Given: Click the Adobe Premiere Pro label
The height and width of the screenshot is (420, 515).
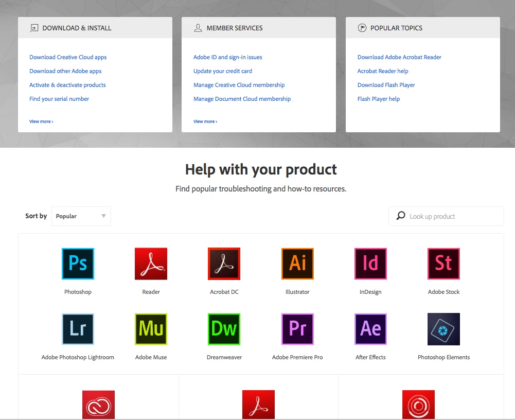Looking at the screenshot, I should (x=297, y=357).
